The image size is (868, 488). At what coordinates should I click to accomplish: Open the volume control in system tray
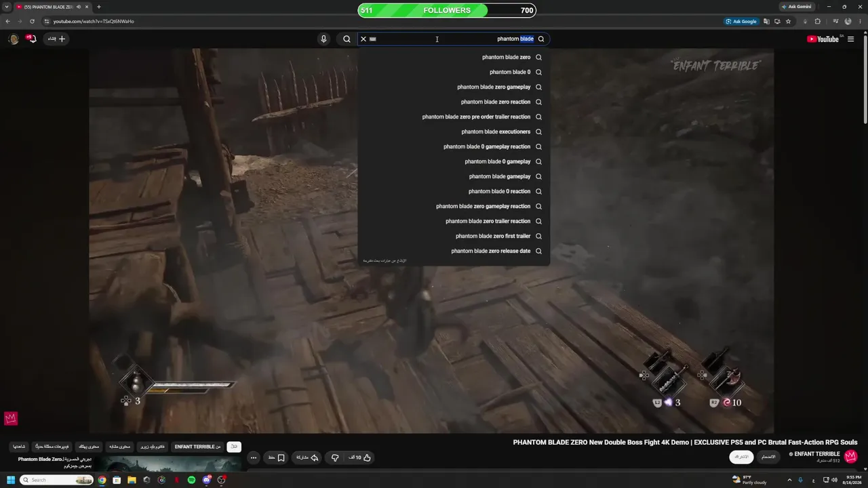(x=834, y=480)
